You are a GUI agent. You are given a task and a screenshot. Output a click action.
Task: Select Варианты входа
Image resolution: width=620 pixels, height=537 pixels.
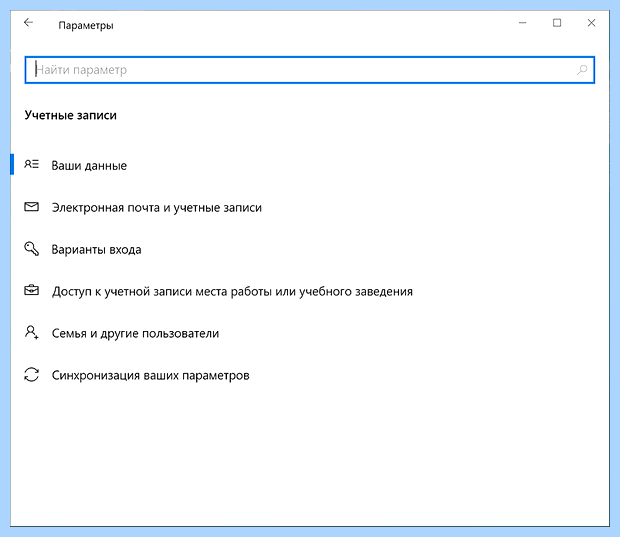click(96, 250)
